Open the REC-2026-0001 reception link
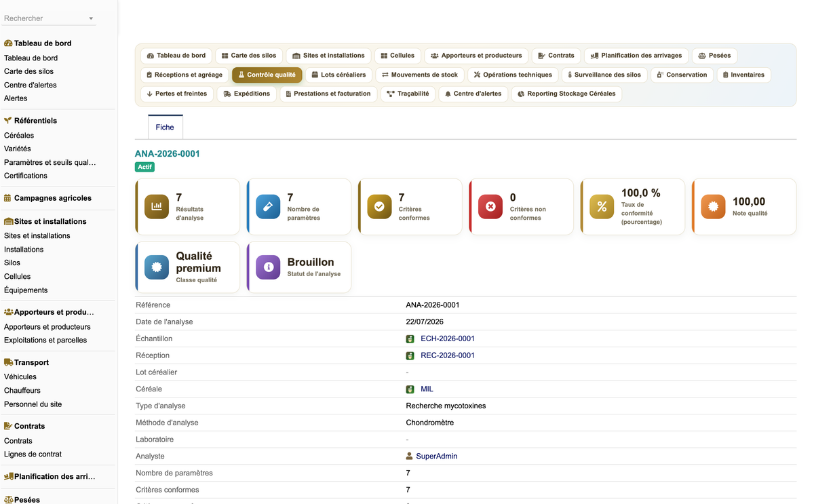The width and height of the screenshot is (814, 504). [x=448, y=355]
